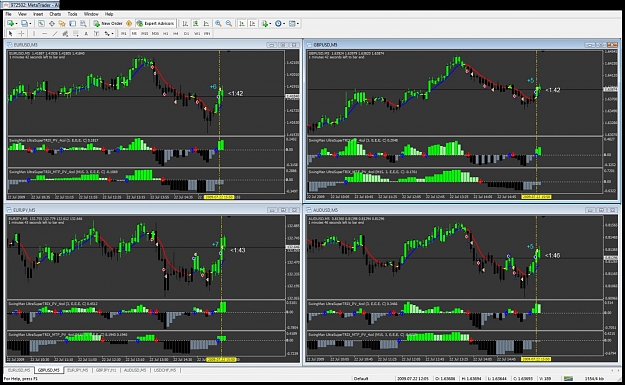Switch timeframe to M15
Viewport: 625px width, 385px height.
(x=145, y=33)
